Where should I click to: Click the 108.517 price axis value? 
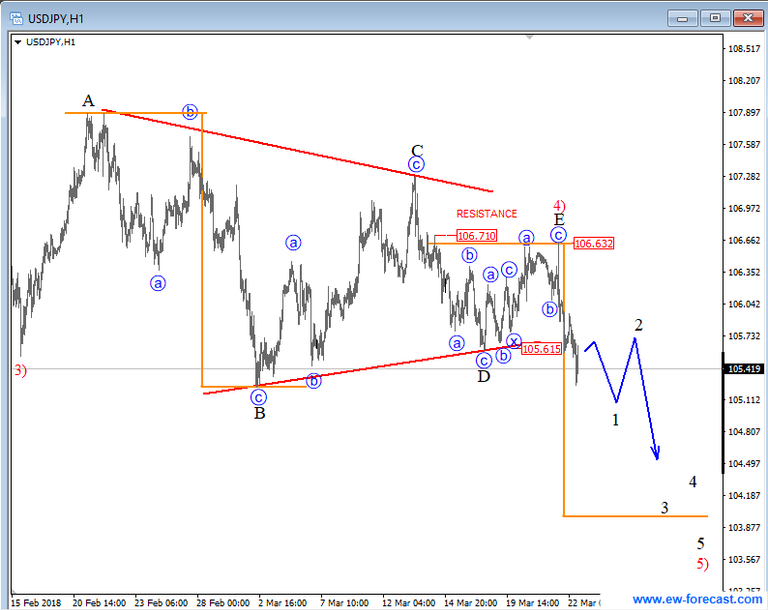point(744,49)
